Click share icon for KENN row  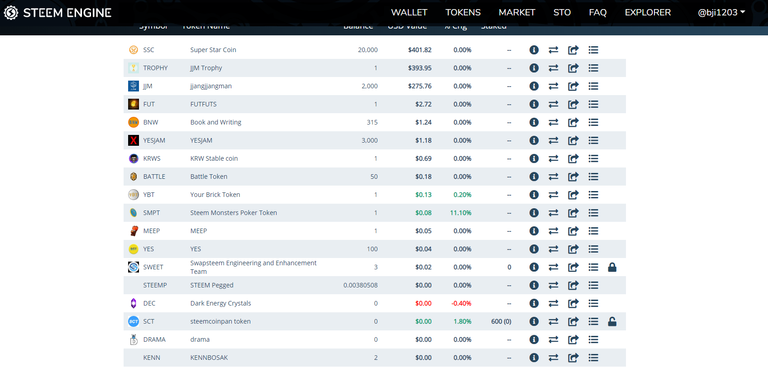[573, 358]
